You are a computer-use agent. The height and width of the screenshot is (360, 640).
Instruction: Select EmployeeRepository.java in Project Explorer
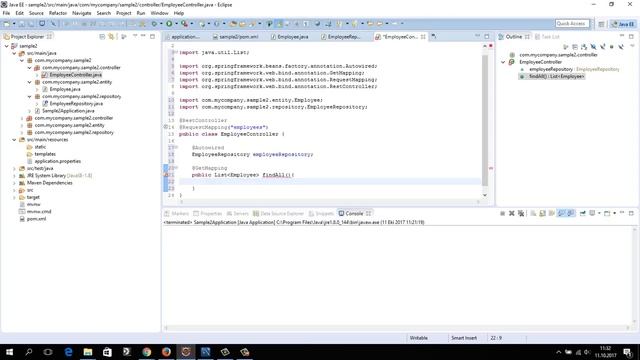pos(76,104)
